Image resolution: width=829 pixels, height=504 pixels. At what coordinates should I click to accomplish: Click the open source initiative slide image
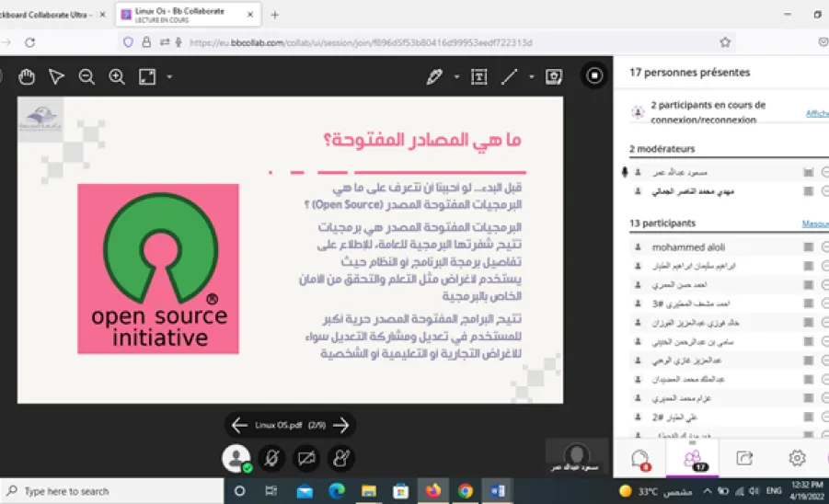[158, 269]
